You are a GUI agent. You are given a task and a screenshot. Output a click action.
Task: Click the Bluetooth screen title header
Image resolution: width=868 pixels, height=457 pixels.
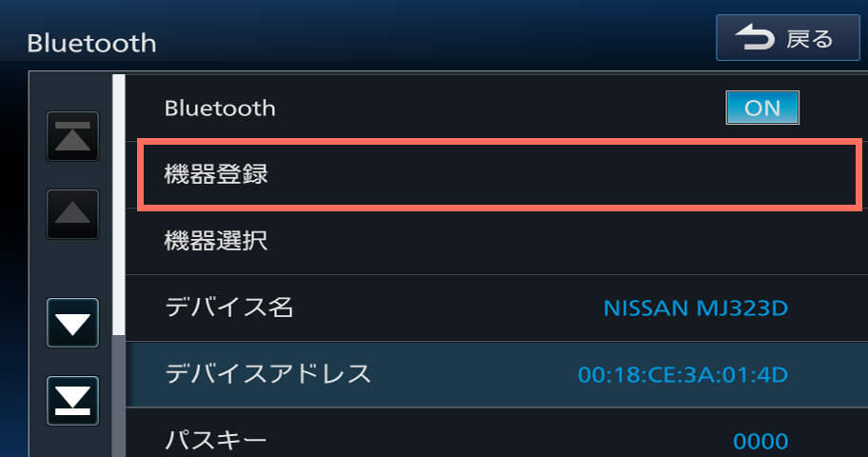(x=91, y=43)
